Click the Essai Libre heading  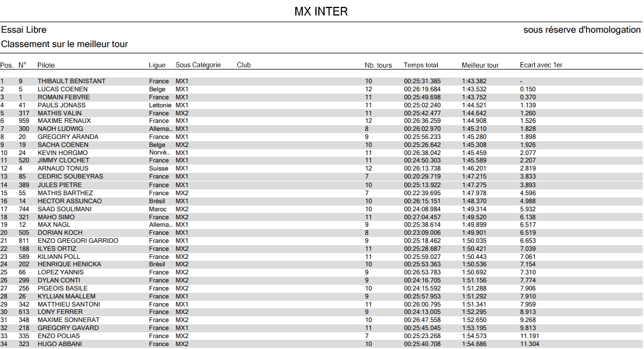tap(24, 30)
